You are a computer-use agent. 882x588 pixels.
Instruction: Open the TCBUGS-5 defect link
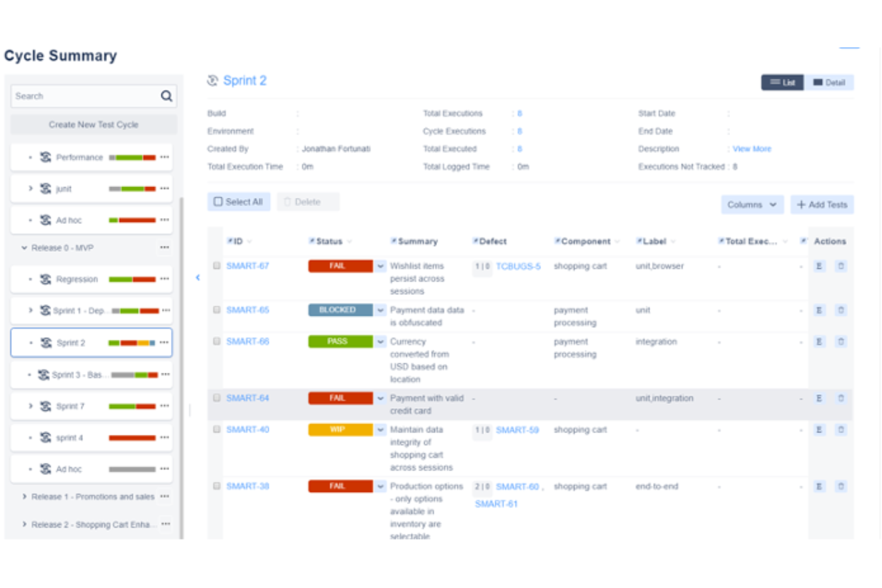tap(517, 266)
